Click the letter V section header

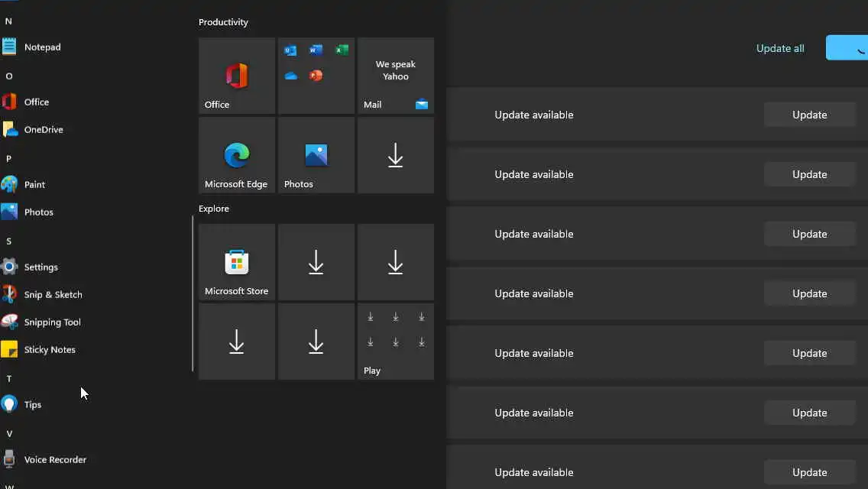point(9,434)
